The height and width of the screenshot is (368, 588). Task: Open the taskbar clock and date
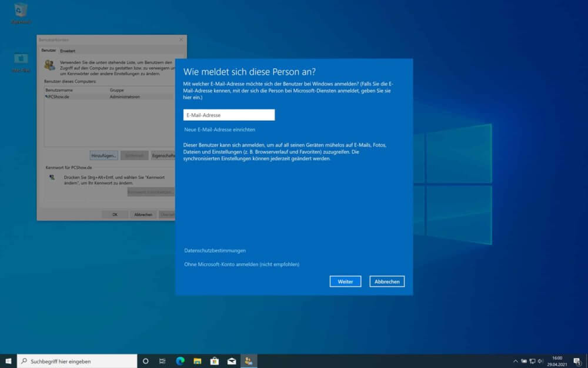[x=557, y=362]
